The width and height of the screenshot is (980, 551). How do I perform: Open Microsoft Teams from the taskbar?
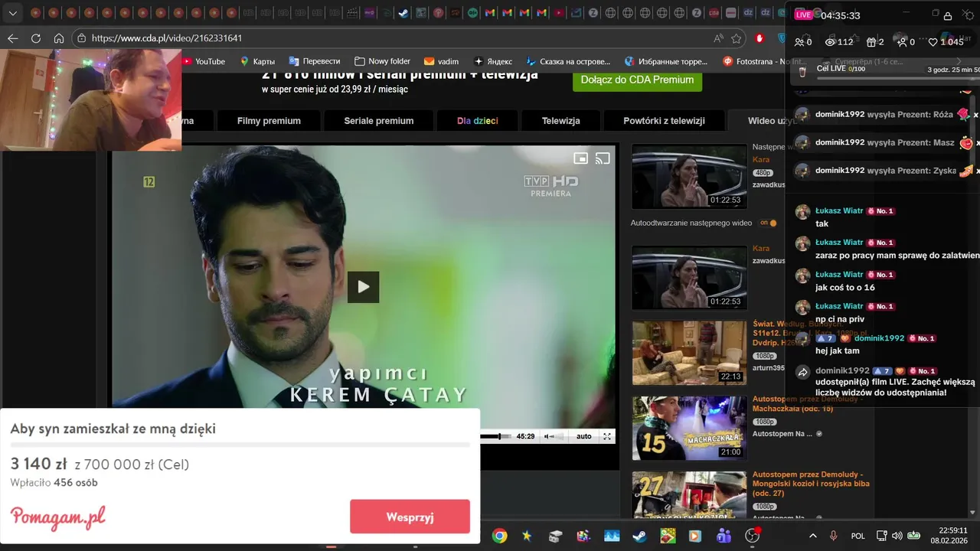click(x=724, y=536)
